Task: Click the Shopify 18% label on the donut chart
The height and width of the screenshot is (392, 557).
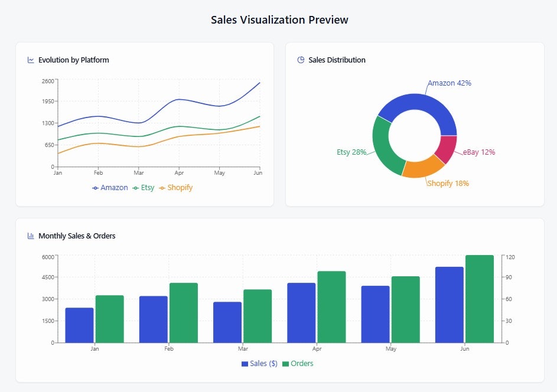Action: point(448,184)
